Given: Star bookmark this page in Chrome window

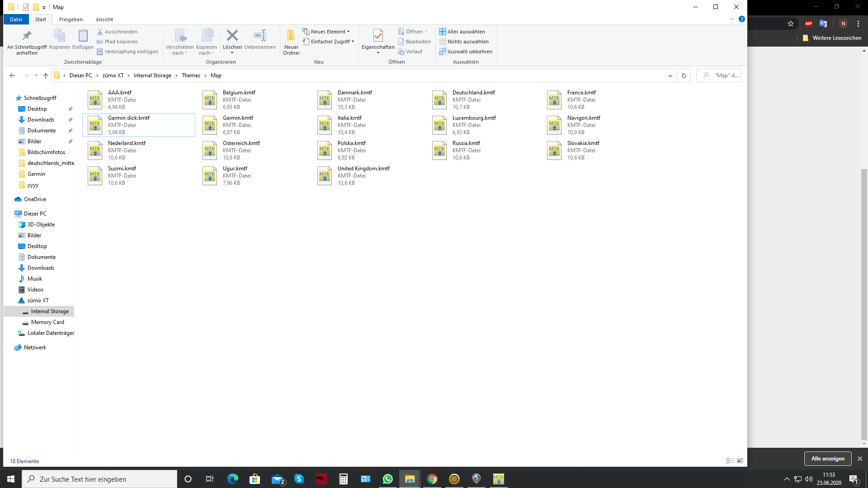Looking at the screenshot, I should tap(791, 23).
